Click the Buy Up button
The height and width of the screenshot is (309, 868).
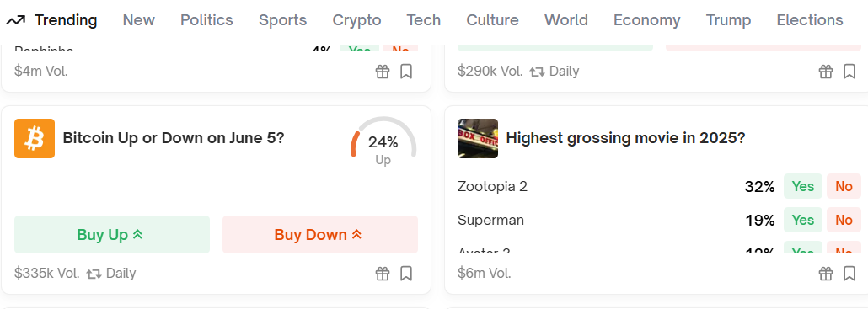[x=112, y=234]
